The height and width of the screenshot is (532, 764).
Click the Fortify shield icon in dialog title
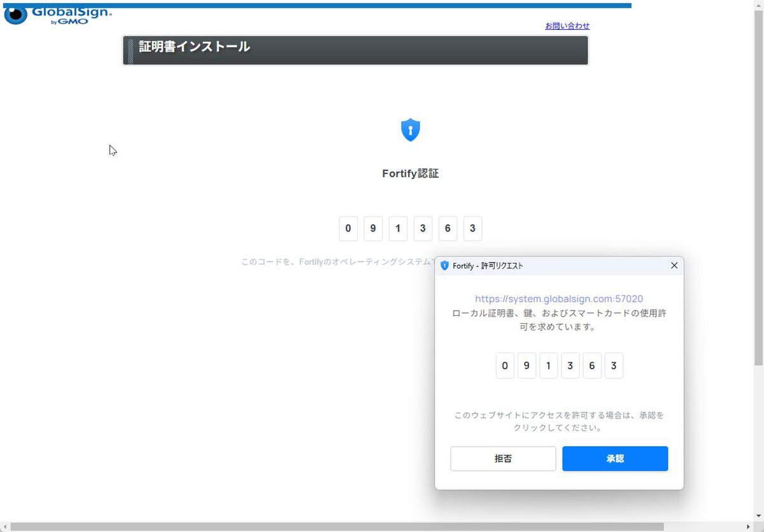[x=445, y=265]
